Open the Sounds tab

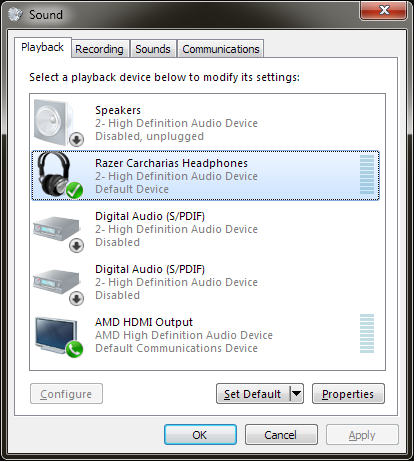153,49
